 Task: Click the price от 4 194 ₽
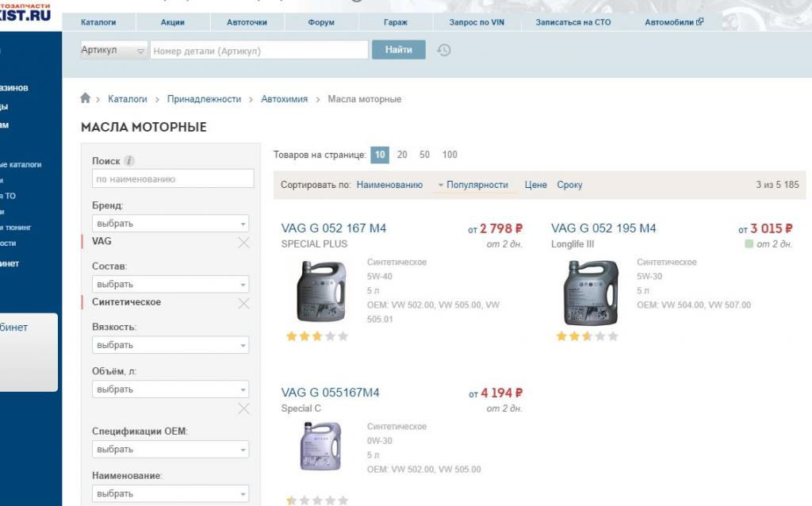pyautogui.click(x=496, y=393)
